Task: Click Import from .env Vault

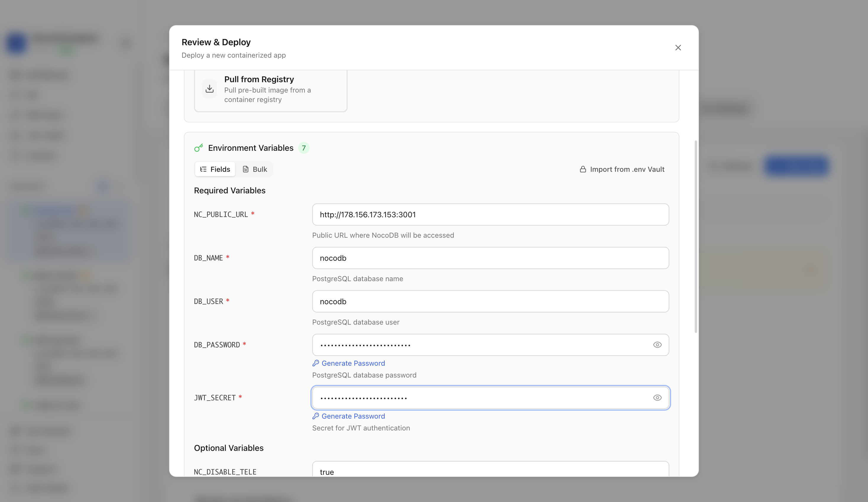Action: (622, 169)
